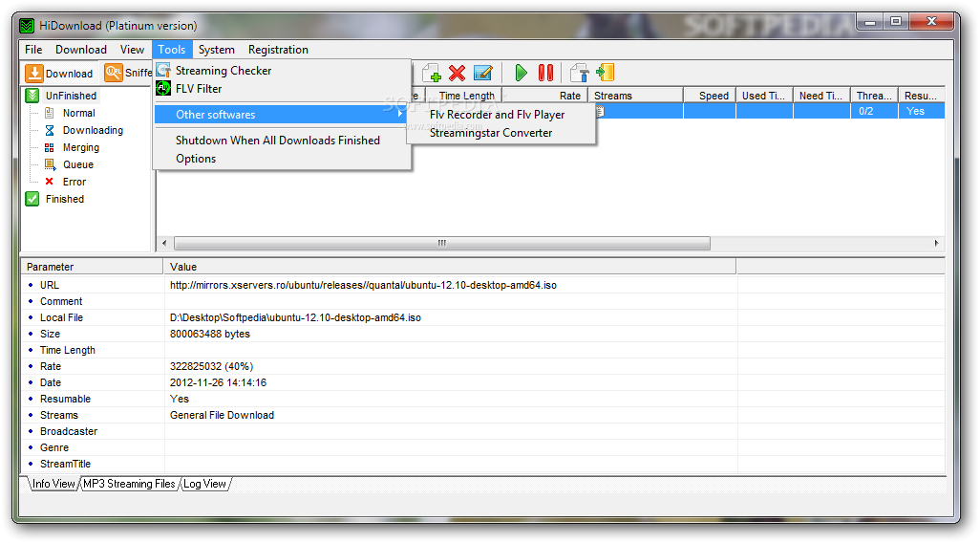Click the horizontal scrollbar thumb
This screenshot has height=543, width=980.
(442, 243)
